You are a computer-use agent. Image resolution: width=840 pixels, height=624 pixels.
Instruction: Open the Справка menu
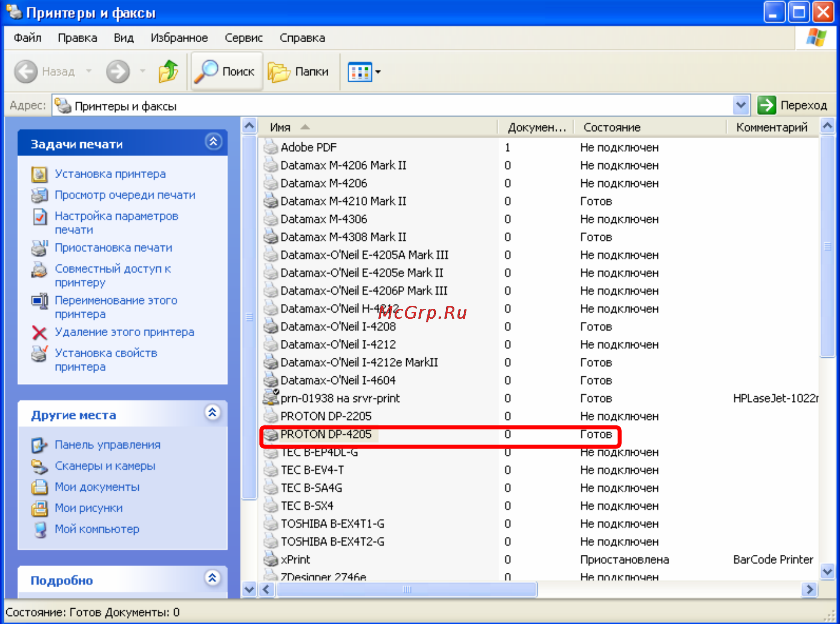coord(302,38)
